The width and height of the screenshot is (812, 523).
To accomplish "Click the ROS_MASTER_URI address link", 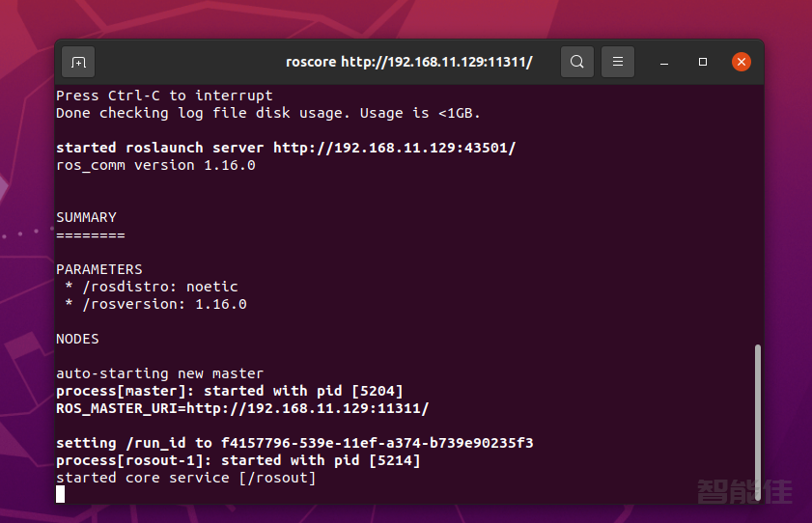I will coord(307,408).
